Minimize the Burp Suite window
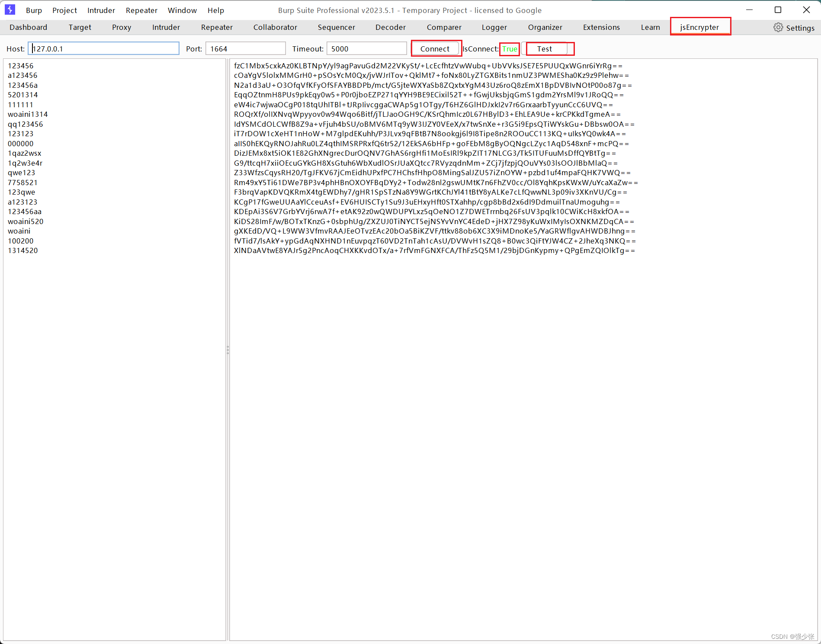The width and height of the screenshot is (821, 644). pos(750,10)
